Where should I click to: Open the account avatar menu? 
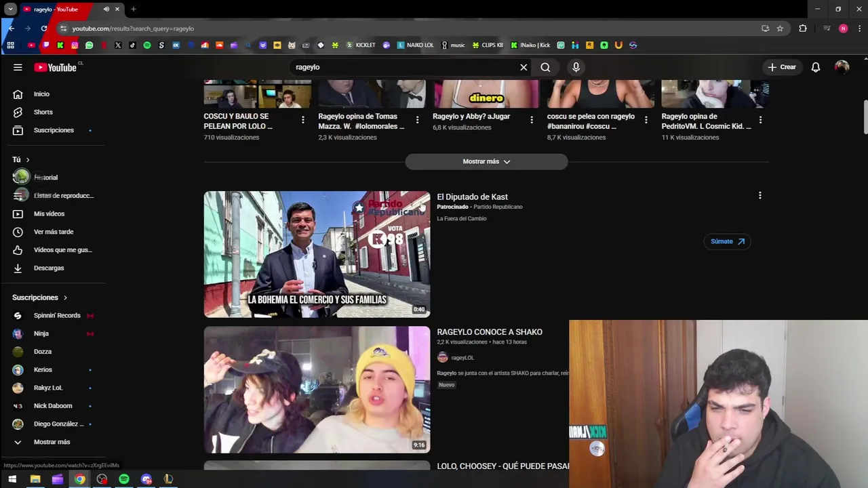842,67
